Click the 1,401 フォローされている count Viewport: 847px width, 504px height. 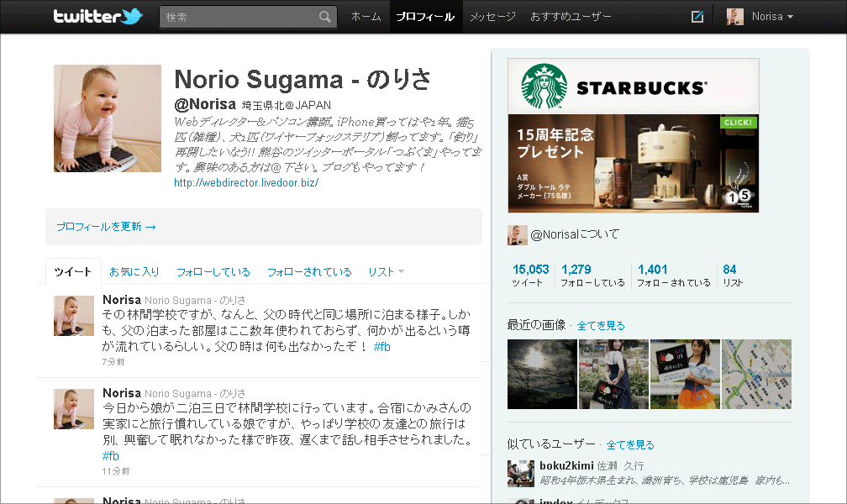pos(674,275)
